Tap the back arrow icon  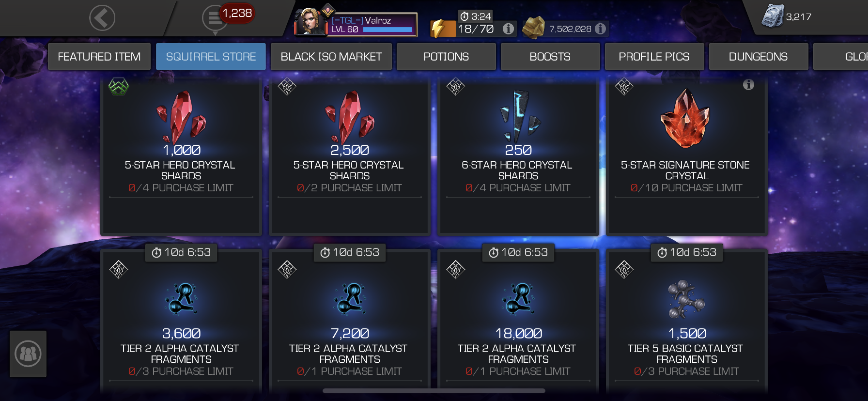(102, 18)
